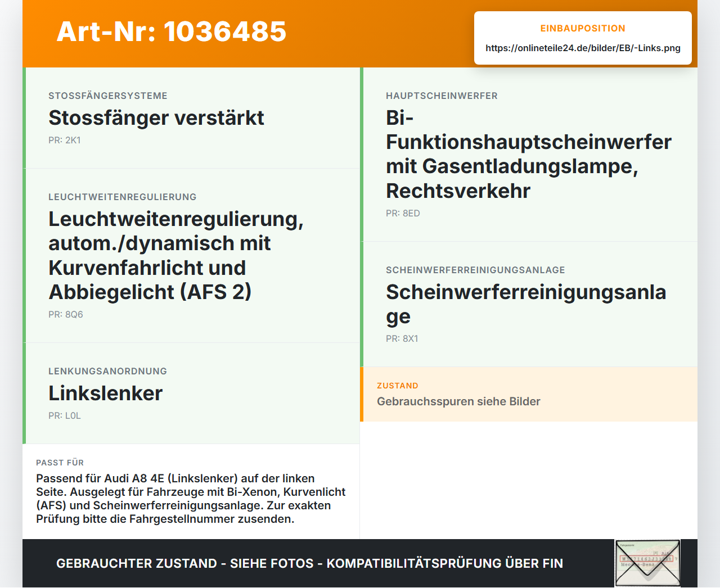
Task: Select the Scheinwerferreinigungsanlage title text
Action: click(x=526, y=304)
